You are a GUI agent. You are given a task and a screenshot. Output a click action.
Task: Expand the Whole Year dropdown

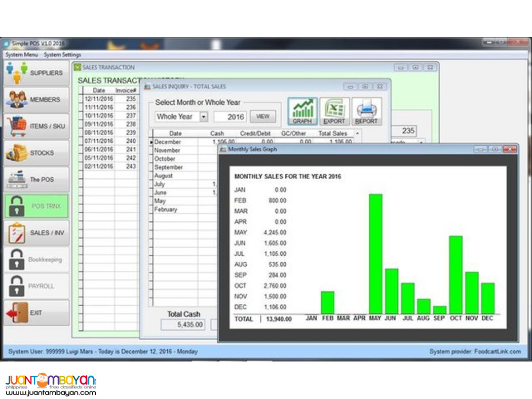click(203, 116)
